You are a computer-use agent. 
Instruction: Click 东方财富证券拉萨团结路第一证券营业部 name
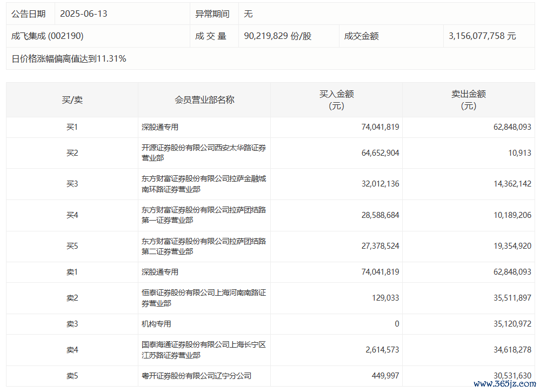[204, 215]
